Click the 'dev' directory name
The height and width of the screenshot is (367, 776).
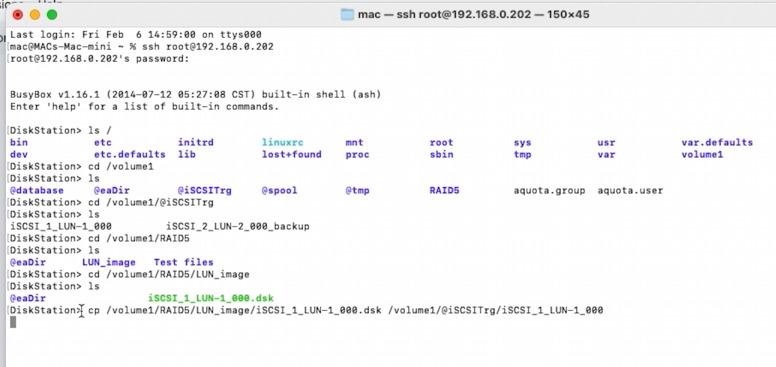pyautogui.click(x=19, y=154)
